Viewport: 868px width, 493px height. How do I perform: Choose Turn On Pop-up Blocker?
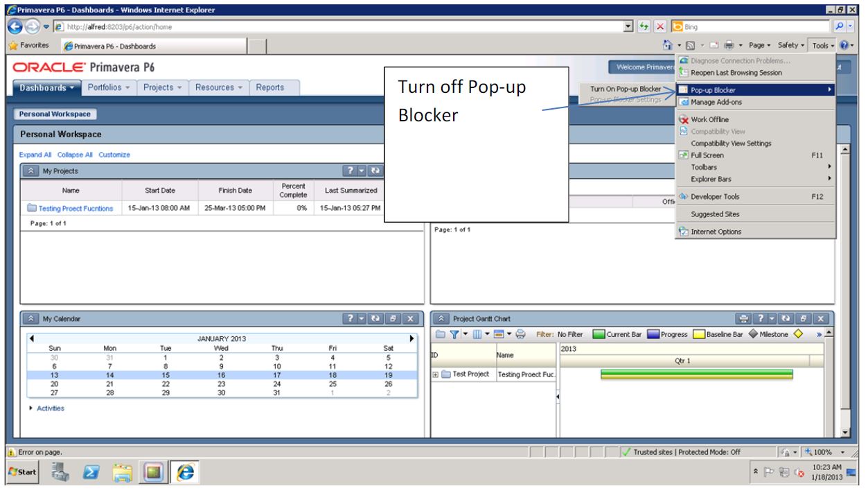pos(626,89)
